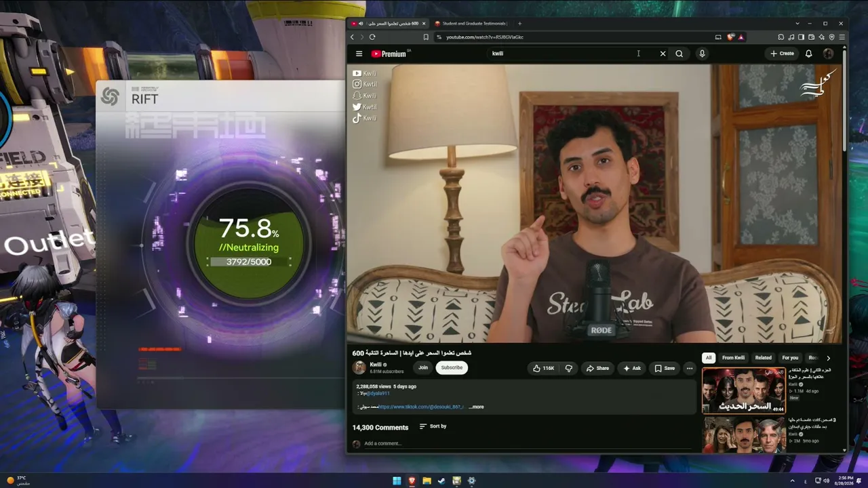
Task: Open Settings gear on the taskbar
Action: [471, 481]
